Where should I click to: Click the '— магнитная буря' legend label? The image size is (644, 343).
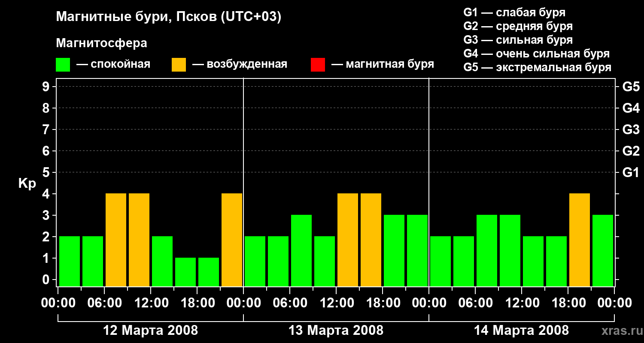point(383,65)
